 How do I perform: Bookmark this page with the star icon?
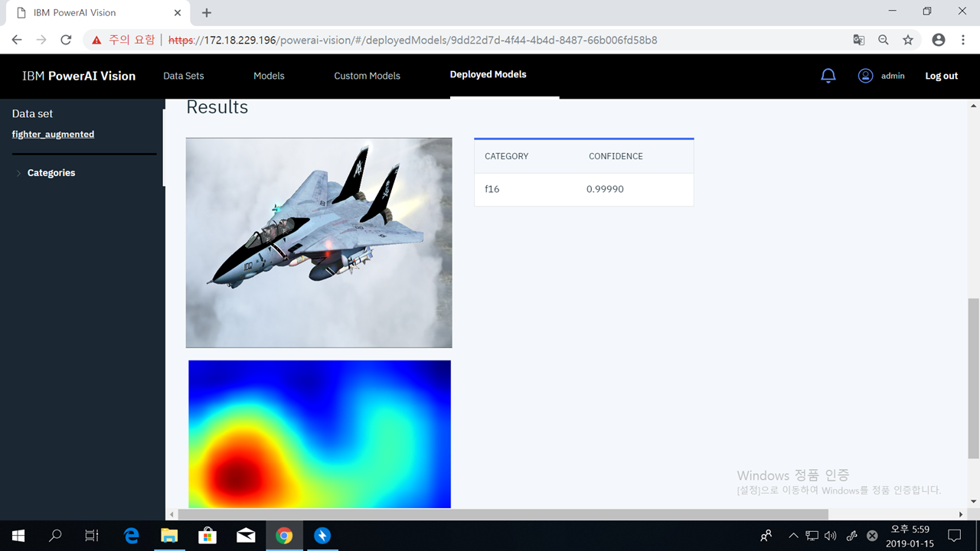(907, 39)
